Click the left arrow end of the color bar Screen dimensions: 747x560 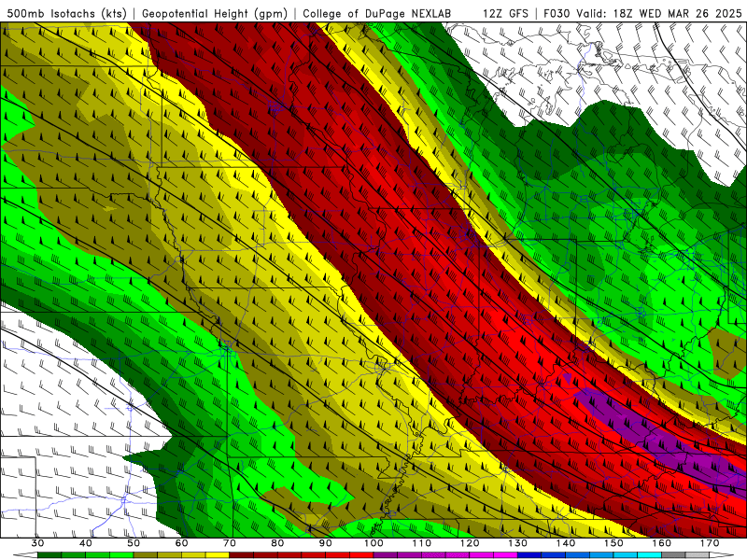point(25,555)
